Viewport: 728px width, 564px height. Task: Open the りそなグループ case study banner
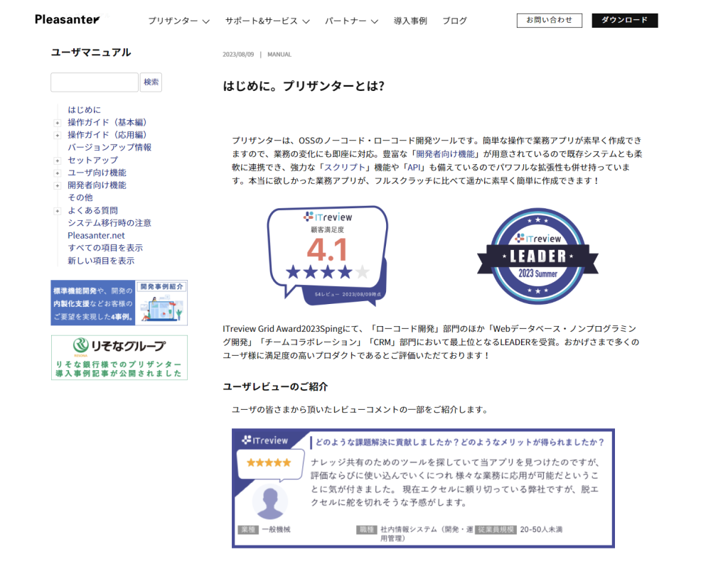pos(119,357)
